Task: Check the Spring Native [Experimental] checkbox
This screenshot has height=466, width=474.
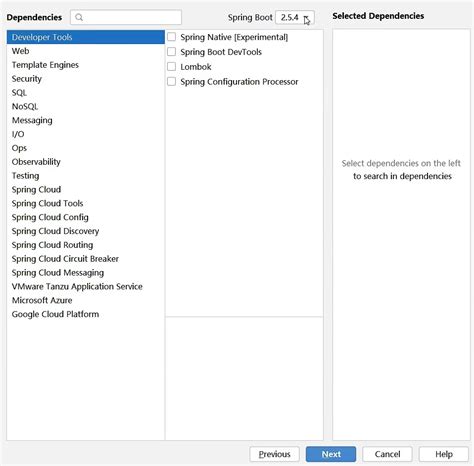Action: pyautogui.click(x=171, y=37)
